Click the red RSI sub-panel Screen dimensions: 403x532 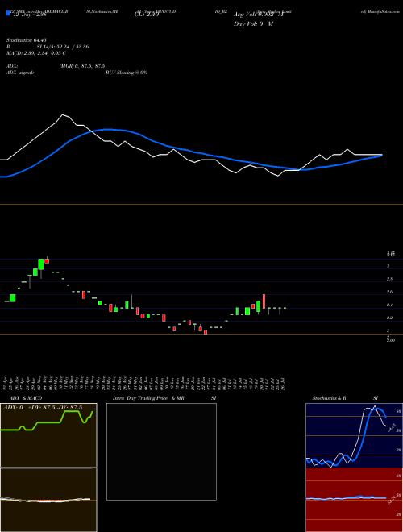click(x=354, y=500)
